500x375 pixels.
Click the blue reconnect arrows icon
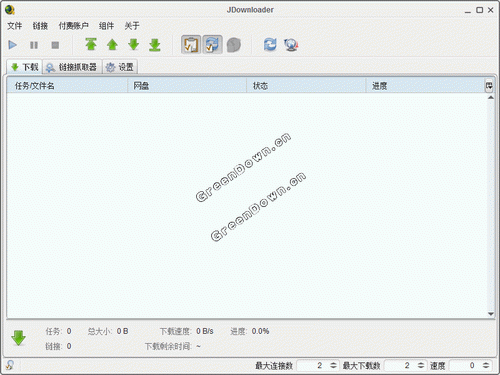coord(270,44)
